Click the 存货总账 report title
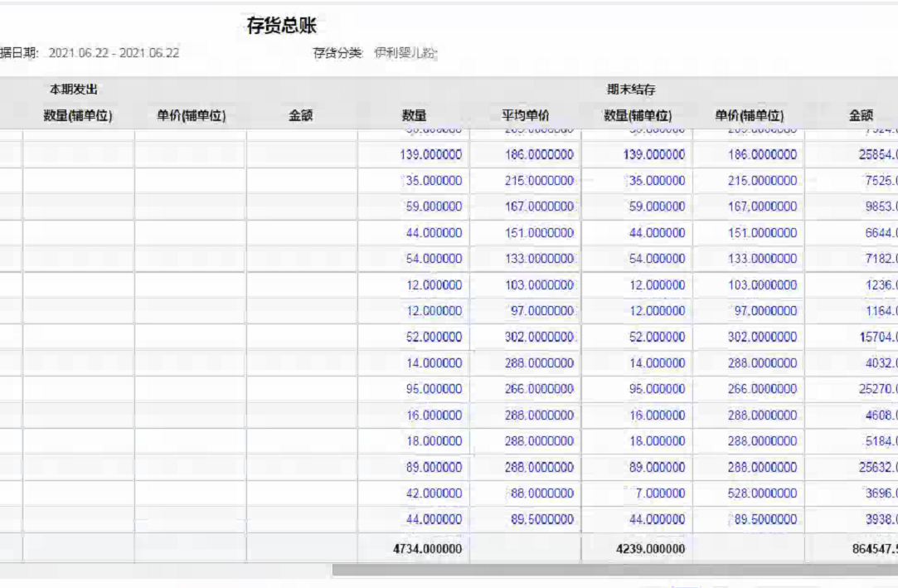The height and width of the screenshot is (588, 898). (x=281, y=26)
